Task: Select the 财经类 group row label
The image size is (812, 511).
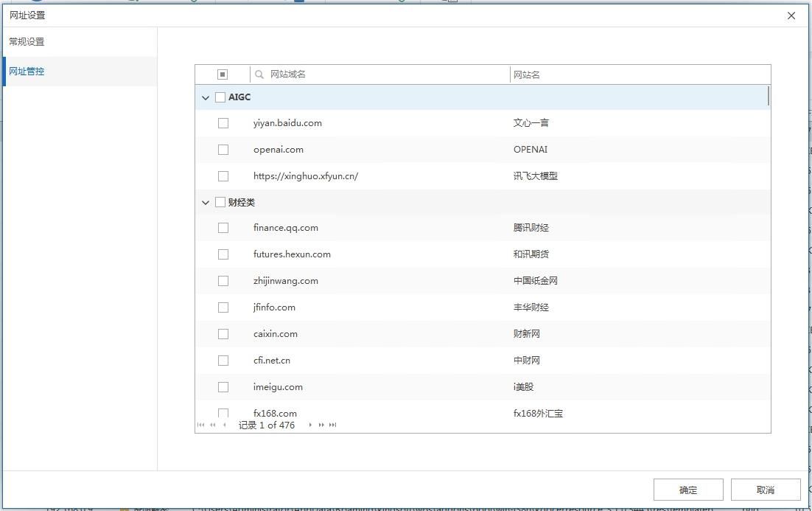Action: tap(242, 203)
